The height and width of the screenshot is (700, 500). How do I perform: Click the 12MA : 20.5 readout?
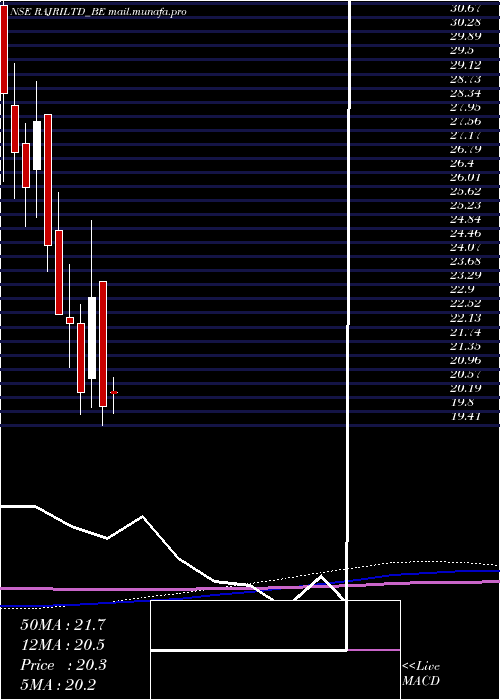[x=63, y=645]
